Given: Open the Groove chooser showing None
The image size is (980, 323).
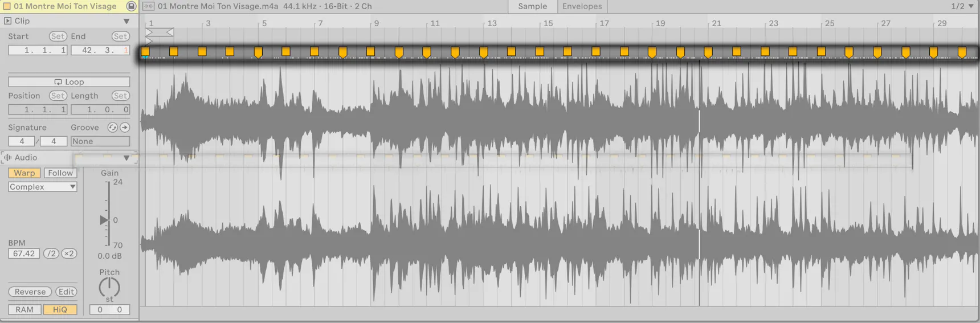Looking at the screenshot, I should click(100, 141).
